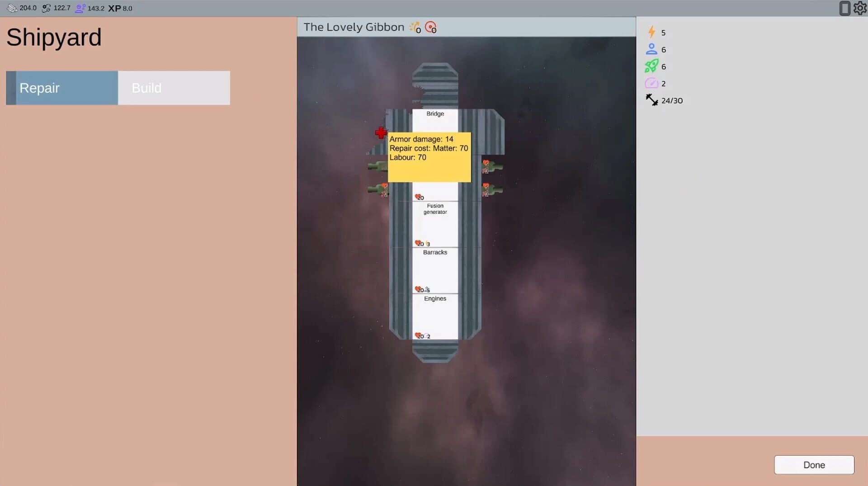Select the Barracks room
This screenshot has width=868, height=486.
point(435,270)
